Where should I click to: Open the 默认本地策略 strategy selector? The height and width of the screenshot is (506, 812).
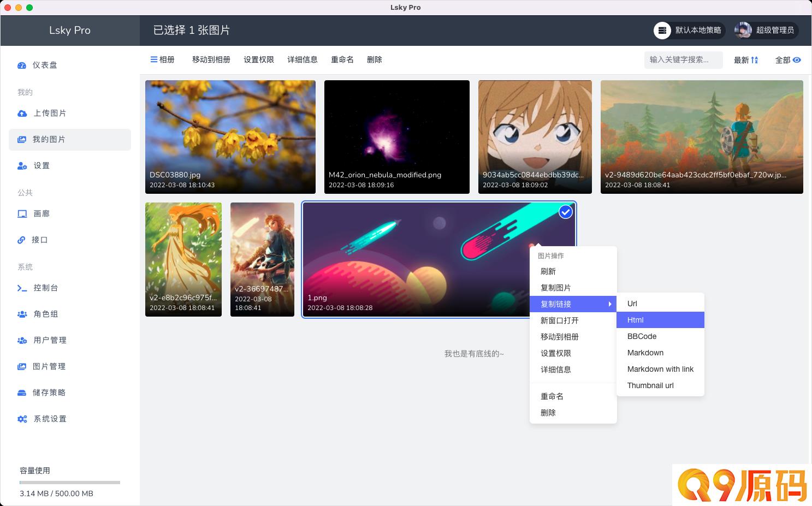(x=689, y=30)
